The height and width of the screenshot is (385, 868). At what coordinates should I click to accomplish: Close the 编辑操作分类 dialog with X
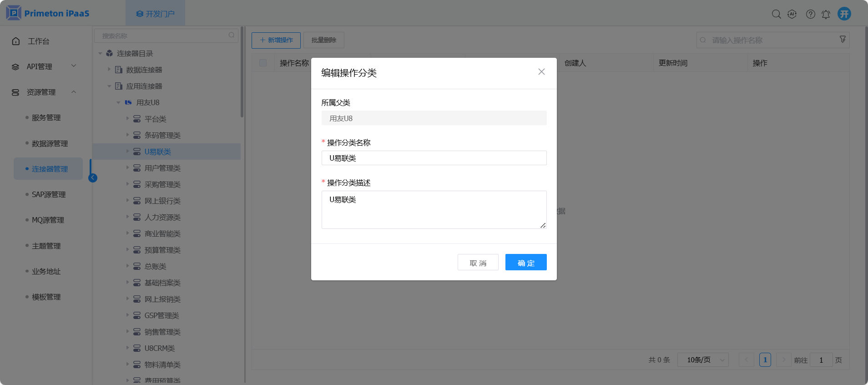pyautogui.click(x=541, y=71)
